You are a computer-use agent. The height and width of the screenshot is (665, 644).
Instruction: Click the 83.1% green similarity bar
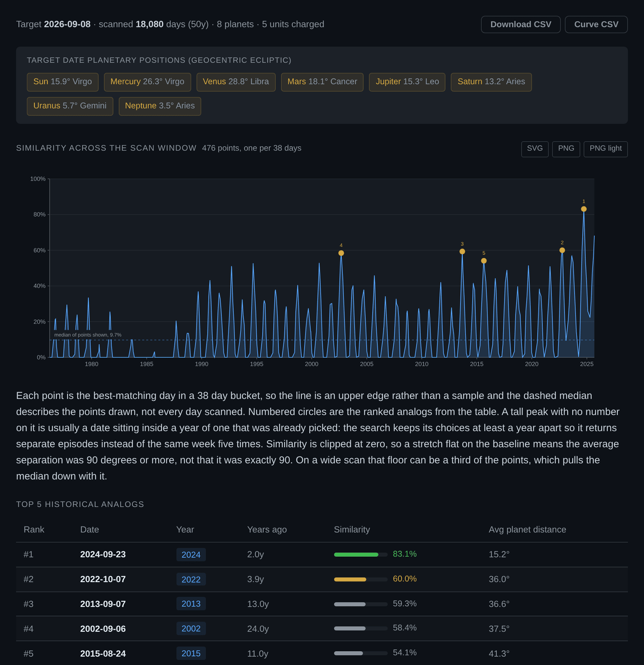coord(361,555)
